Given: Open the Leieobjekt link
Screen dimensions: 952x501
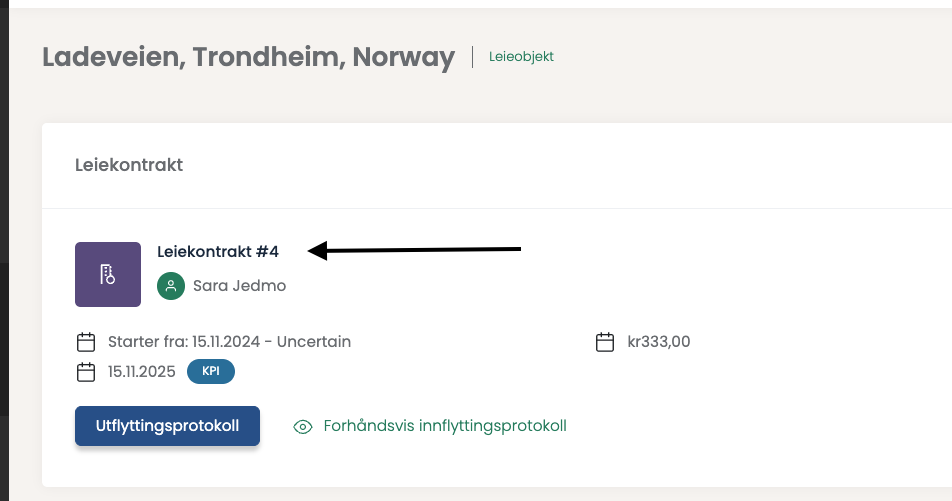Looking at the screenshot, I should click(x=521, y=57).
